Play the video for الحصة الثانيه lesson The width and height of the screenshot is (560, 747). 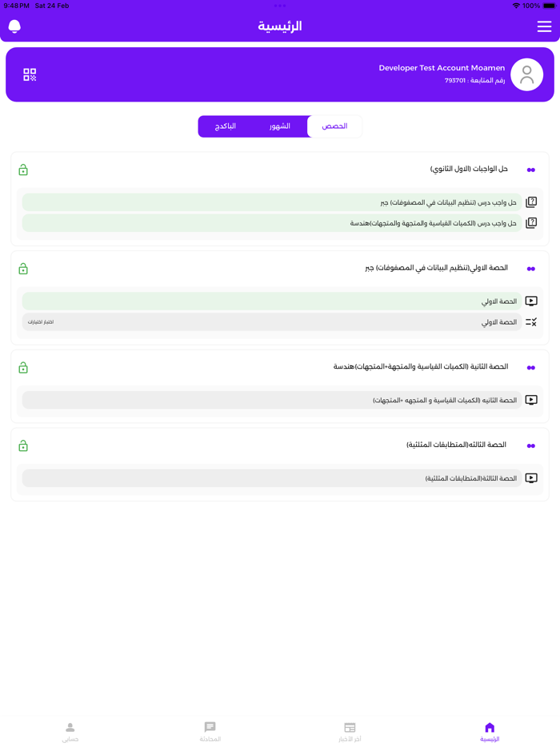pyautogui.click(x=531, y=400)
